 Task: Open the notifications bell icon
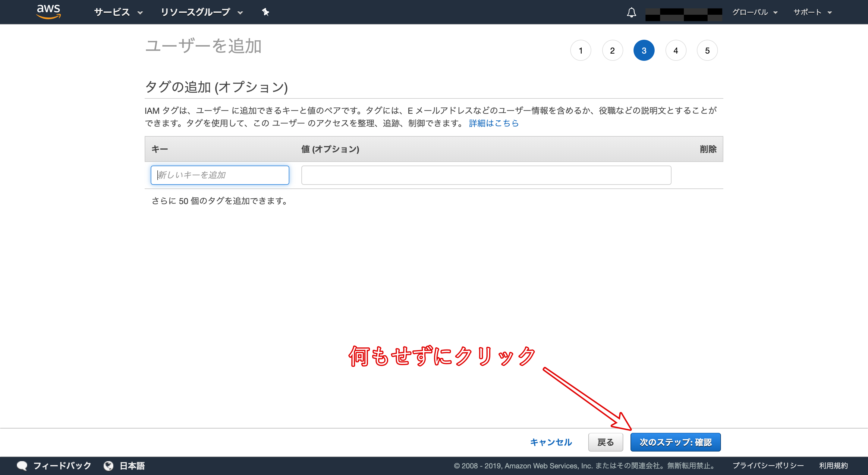tap(631, 12)
